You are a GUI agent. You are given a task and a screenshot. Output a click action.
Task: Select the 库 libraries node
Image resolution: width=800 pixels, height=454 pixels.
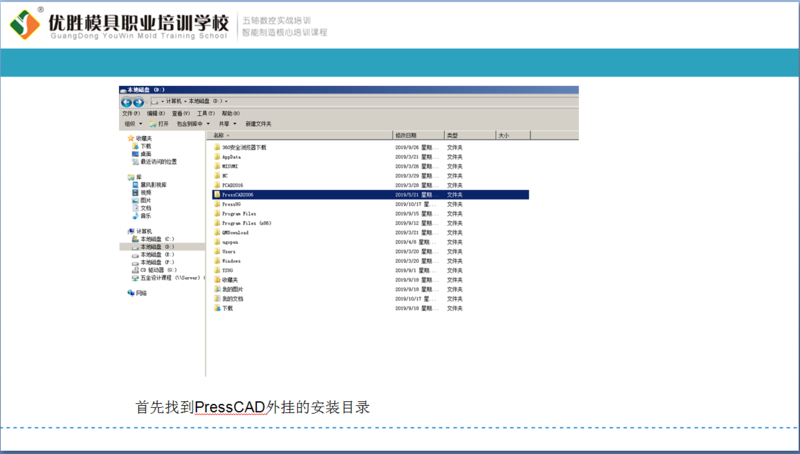pyautogui.click(x=135, y=177)
